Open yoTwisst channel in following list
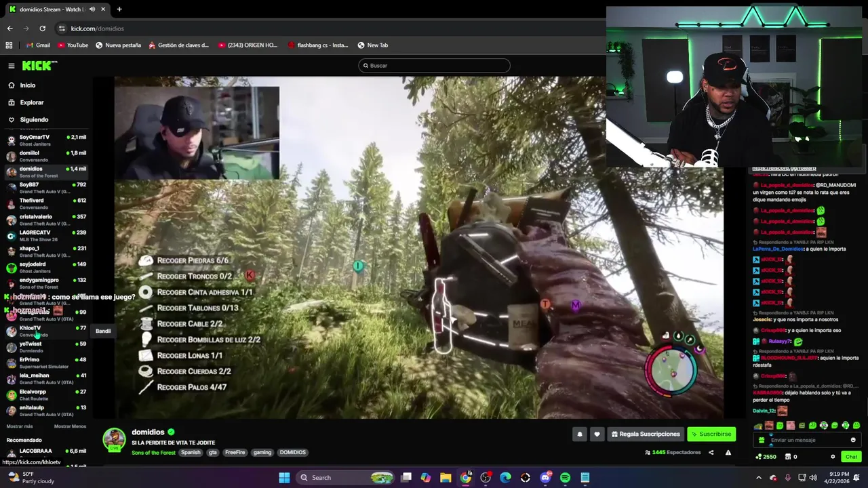This screenshot has height=488, width=868. [46, 346]
